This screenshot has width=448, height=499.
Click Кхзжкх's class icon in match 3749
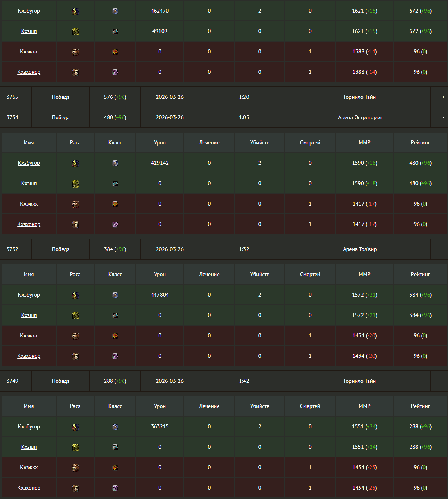115,468
